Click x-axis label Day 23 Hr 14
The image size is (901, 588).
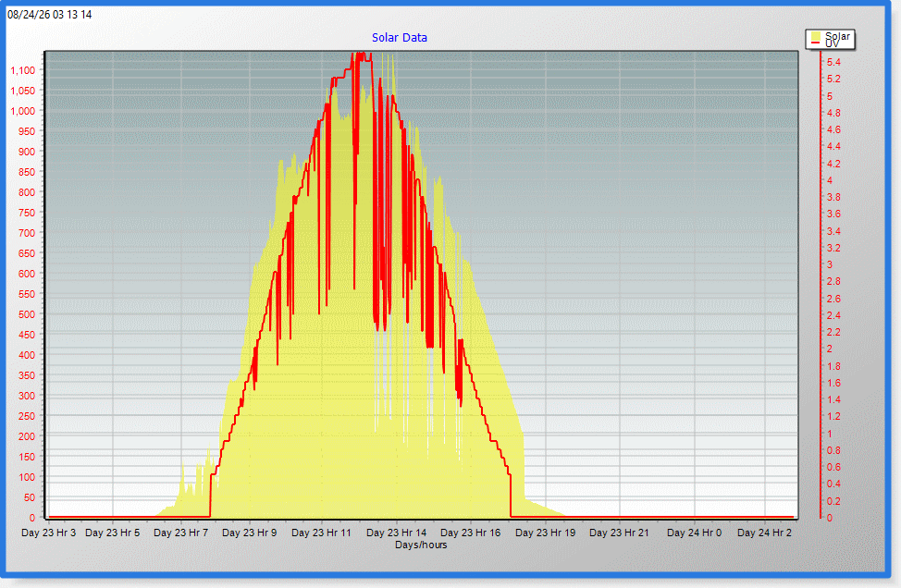[x=397, y=533]
